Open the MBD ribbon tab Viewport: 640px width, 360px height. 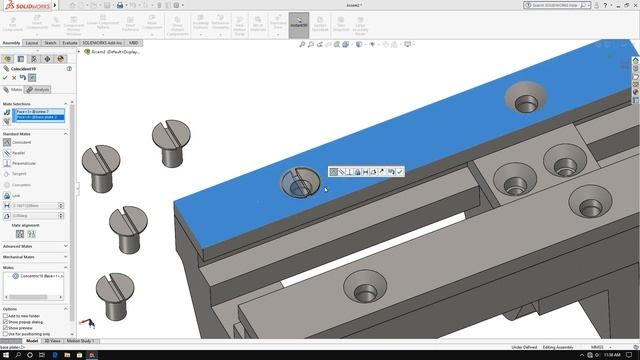pyautogui.click(x=133, y=43)
